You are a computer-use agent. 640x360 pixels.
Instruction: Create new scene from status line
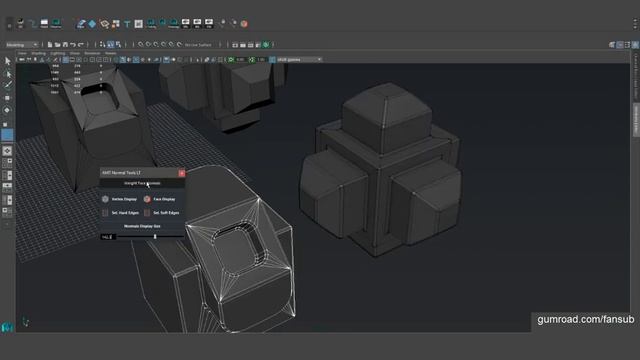pos(50,45)
